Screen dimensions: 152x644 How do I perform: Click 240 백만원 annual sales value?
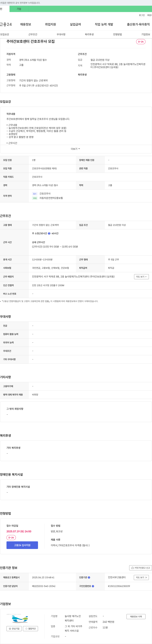[108, 622]
